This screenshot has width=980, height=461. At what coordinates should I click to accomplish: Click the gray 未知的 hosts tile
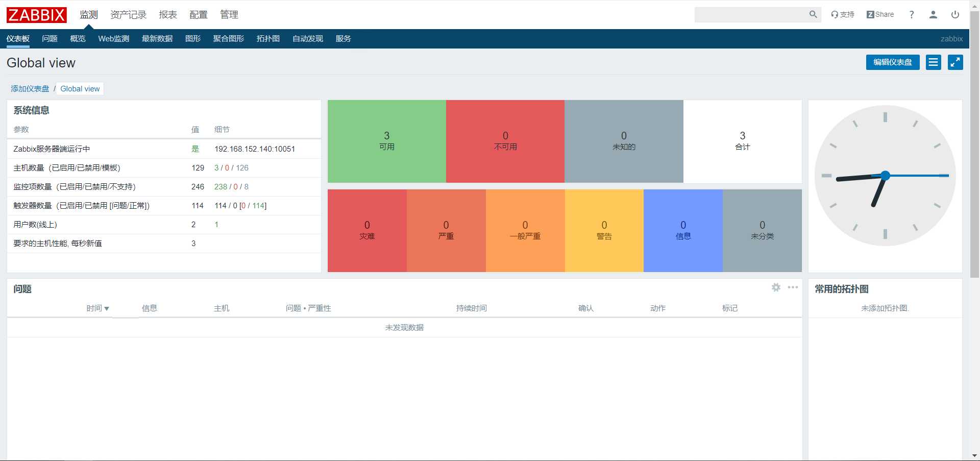pyautogui.click(x=624, y=141)
